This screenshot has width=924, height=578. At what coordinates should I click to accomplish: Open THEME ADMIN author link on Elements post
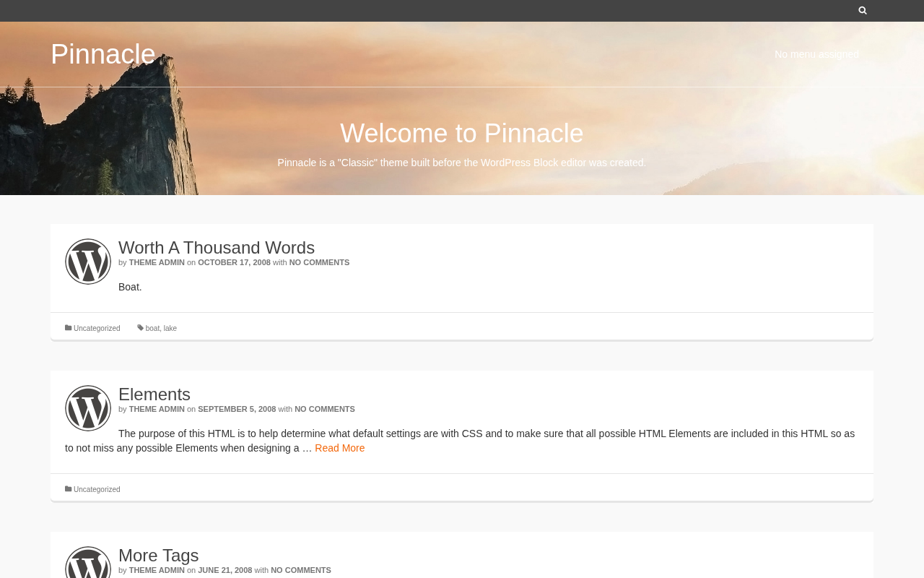click(157, 409)
